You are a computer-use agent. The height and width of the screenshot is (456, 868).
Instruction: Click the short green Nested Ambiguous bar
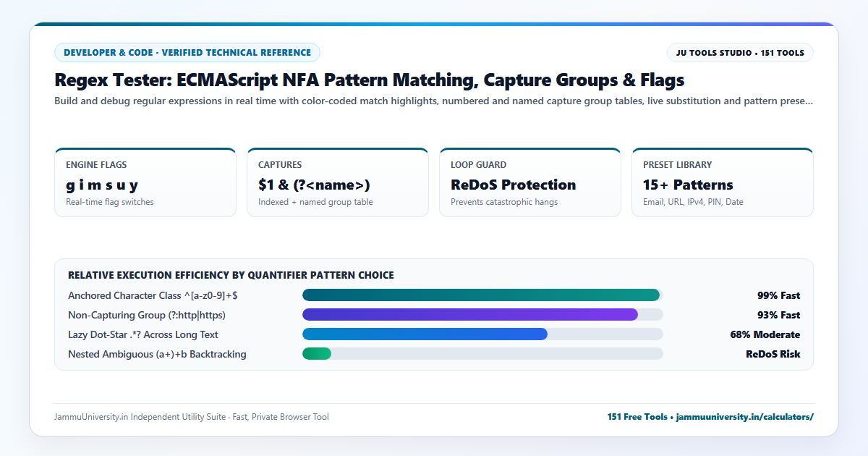[x=317, y=354]
